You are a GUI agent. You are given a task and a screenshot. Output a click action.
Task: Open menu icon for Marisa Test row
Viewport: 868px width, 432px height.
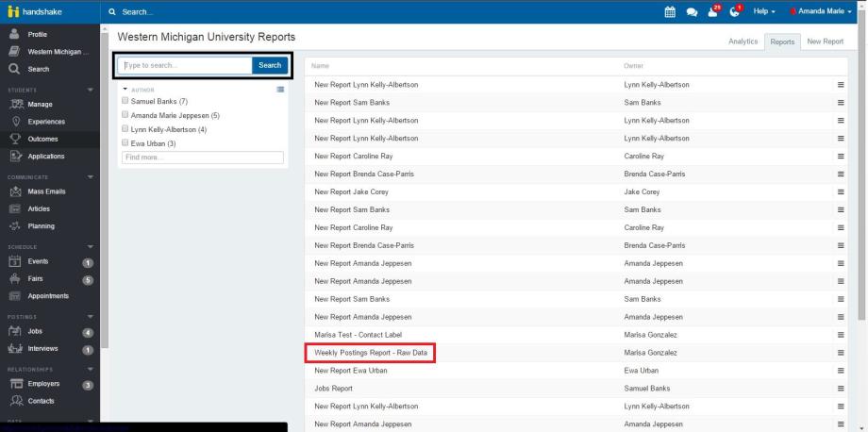point(841,335)
